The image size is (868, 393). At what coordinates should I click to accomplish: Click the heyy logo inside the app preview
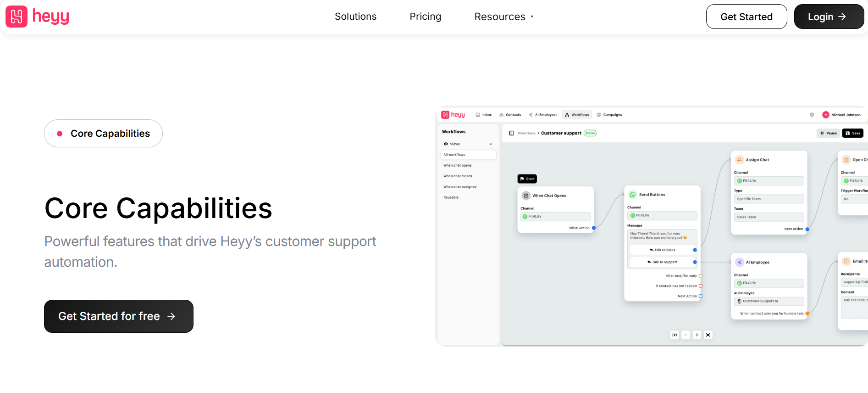coord(453,115)
